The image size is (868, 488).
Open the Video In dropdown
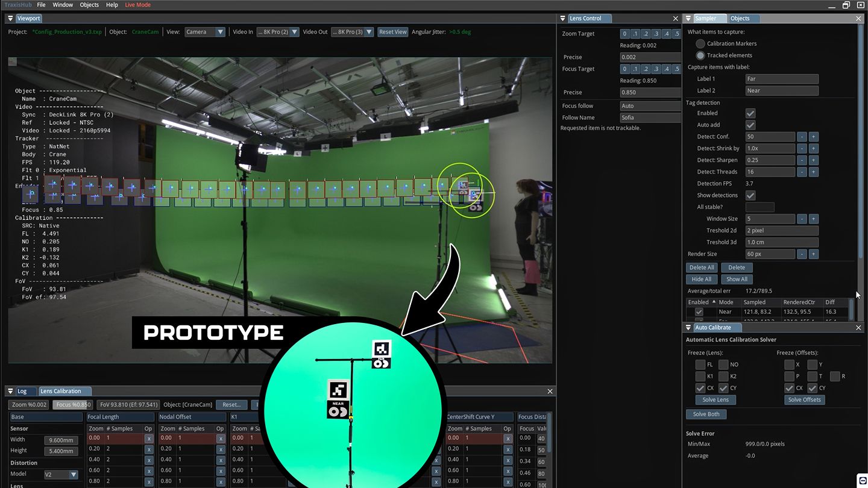(x=278, y=32)
